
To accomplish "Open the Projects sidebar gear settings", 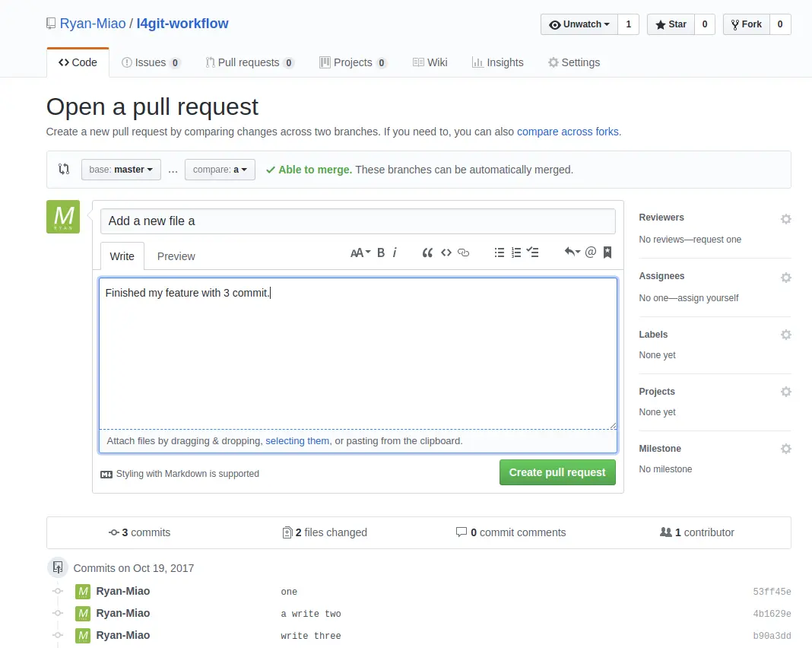I will coord(785,392).
